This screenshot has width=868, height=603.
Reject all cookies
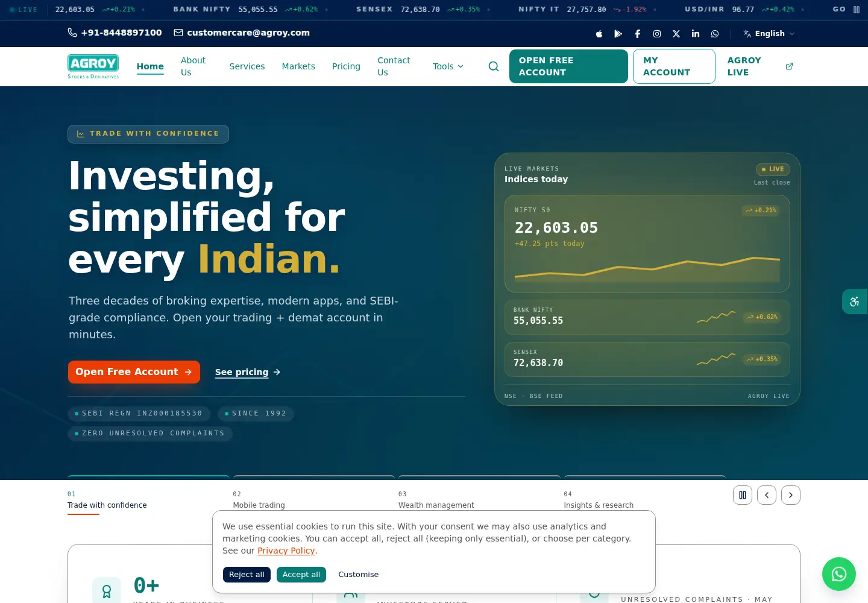coord(247,575)
